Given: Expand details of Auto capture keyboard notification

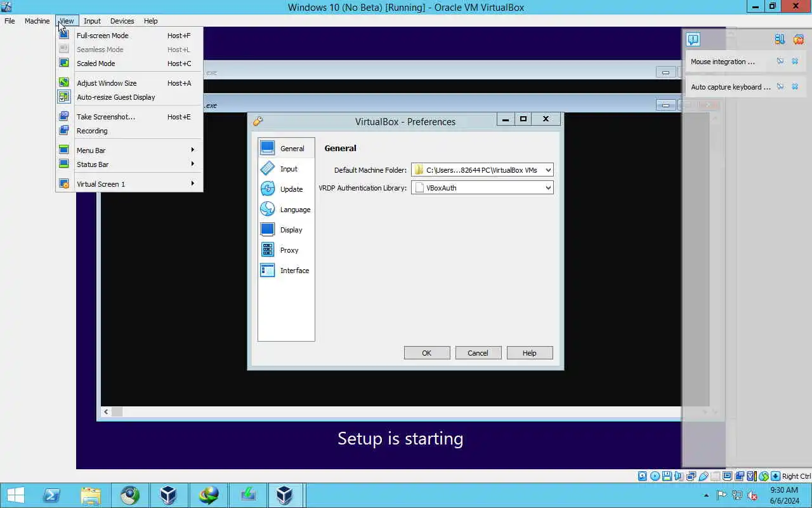Looking at the screenshot, I should (780, 87).
